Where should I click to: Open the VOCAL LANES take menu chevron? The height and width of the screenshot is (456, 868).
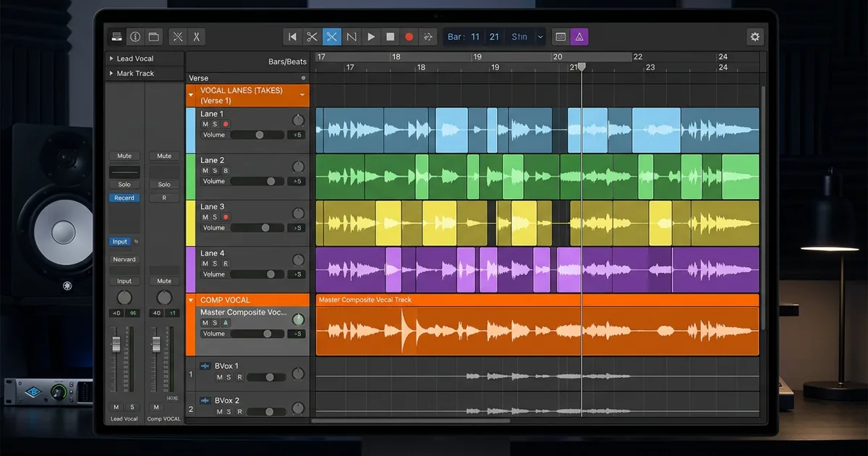pyautogui.click(x=302, y=95)
